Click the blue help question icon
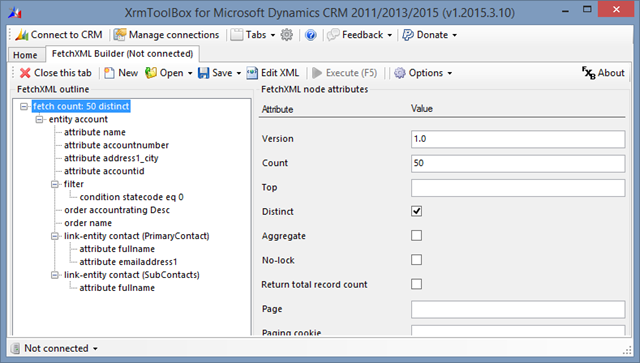Screen dimensions: 640x363 click(311, 35)
